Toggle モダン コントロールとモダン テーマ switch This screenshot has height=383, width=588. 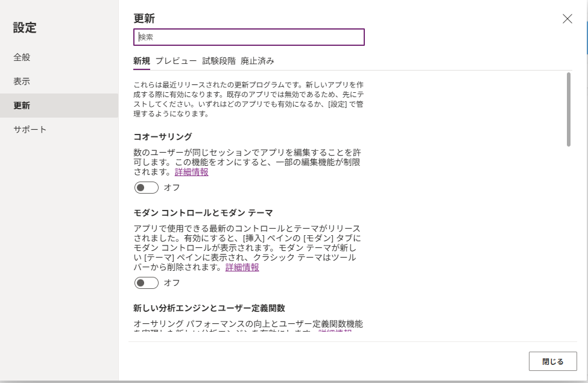[147, 283]
